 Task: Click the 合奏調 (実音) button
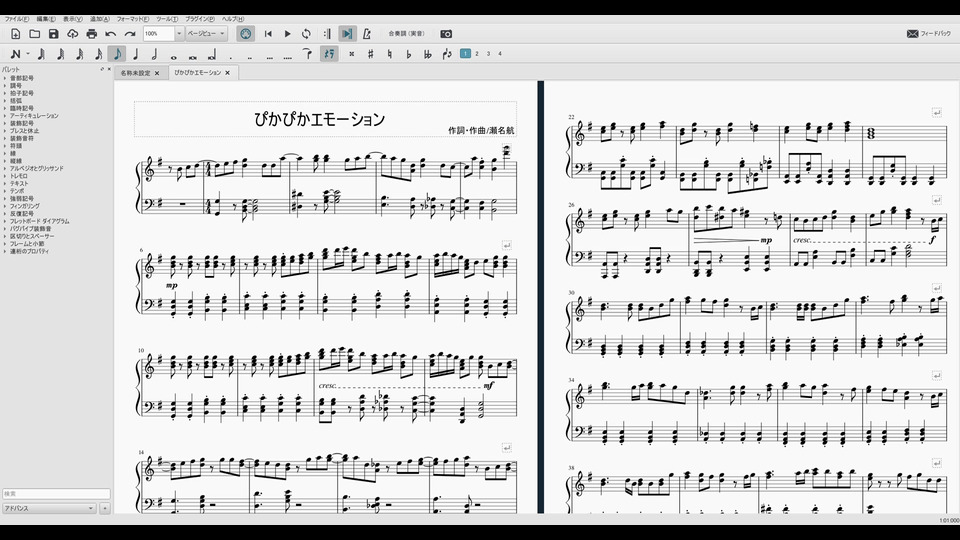(406, 34)
